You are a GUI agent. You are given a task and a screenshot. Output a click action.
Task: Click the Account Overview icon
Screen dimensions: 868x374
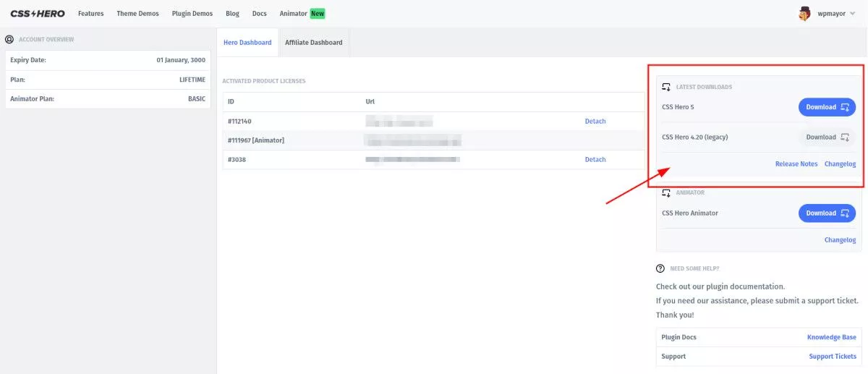tap(9, 40)
